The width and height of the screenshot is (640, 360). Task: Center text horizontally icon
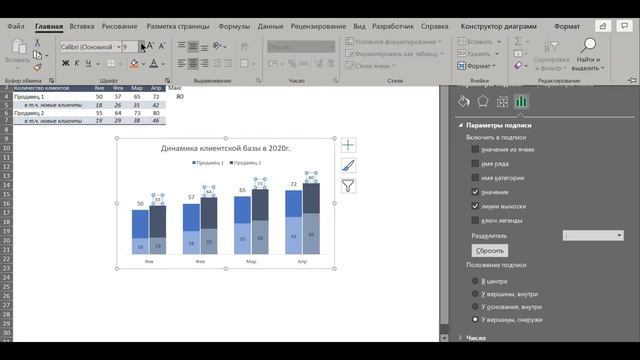click(x=193, y=63)
